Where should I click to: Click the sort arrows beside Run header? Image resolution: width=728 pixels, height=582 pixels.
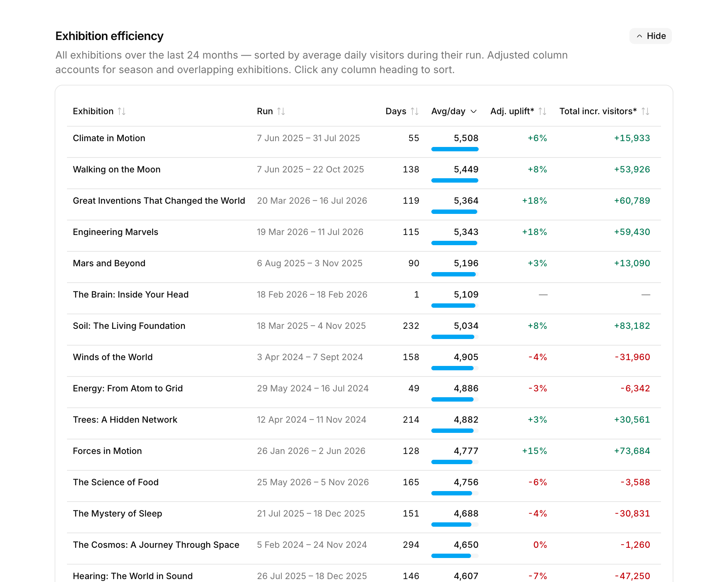[x=281, y=111]
